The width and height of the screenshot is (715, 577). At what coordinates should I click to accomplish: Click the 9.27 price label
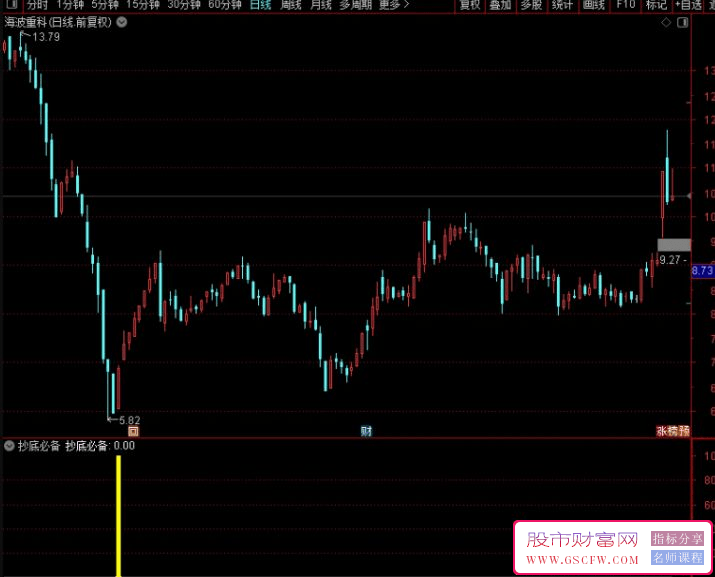coord(670,260)
